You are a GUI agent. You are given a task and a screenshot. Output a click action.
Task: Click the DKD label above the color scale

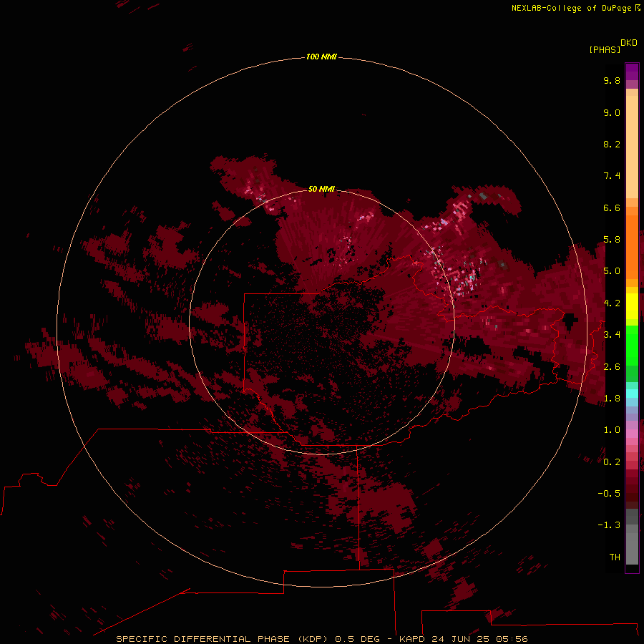pyautogui.click(x=629, y=43)
